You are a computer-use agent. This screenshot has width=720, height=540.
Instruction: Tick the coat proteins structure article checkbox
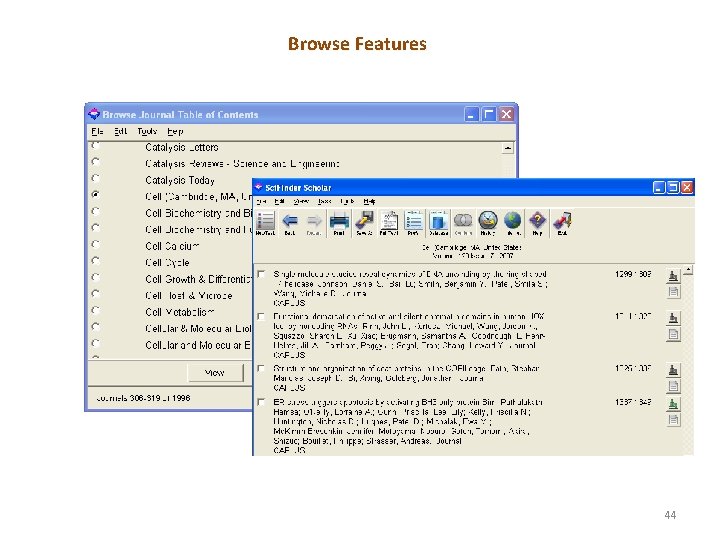261,368
